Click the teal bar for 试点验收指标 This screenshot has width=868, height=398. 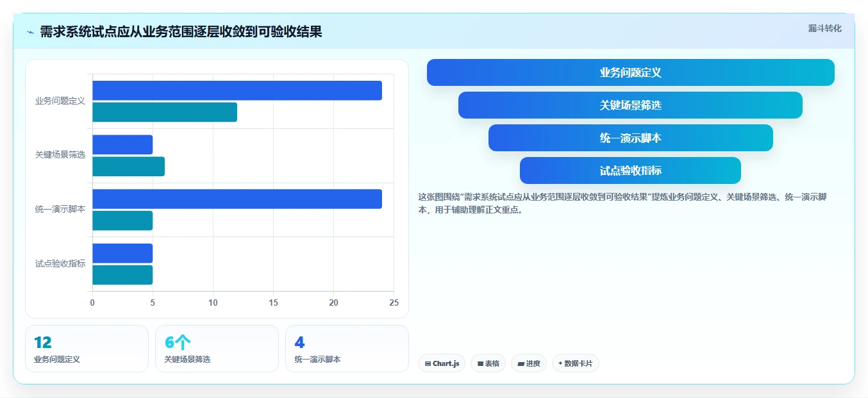[x=122, y=275]
